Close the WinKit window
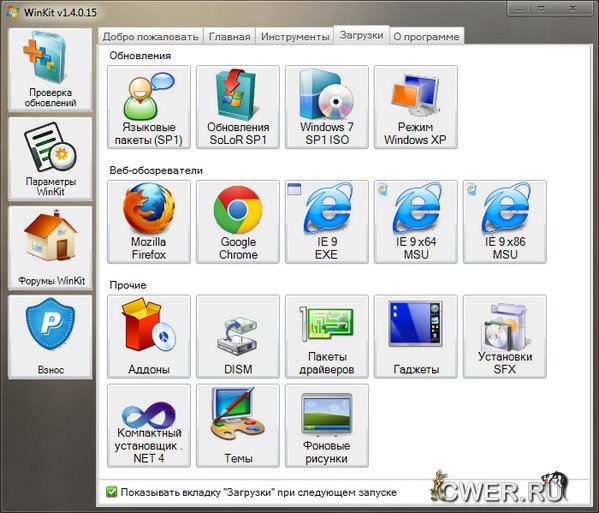Image resolution: width=599 pixels, height=513 pixels. tap(572, 8)
